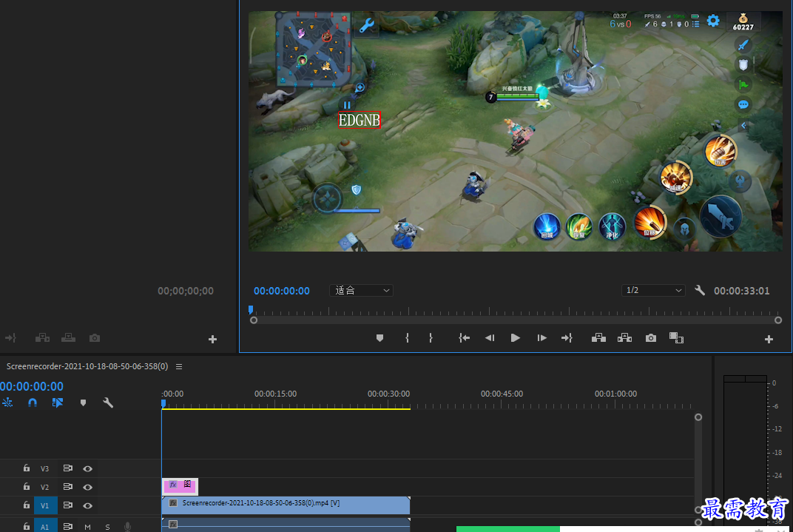Toggle sync lock for V1
This screenshot has width=793, height=532.
click(x=68, y=505)
